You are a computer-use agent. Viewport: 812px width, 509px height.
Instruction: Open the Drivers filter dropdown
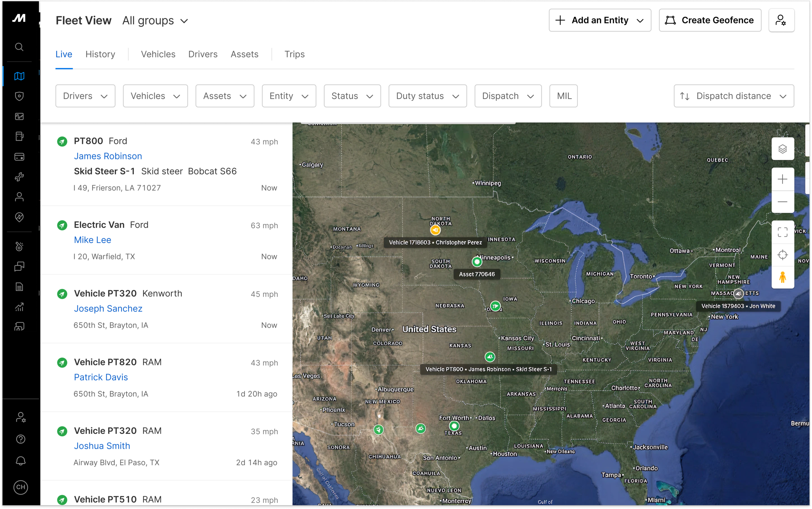(85, 96)
